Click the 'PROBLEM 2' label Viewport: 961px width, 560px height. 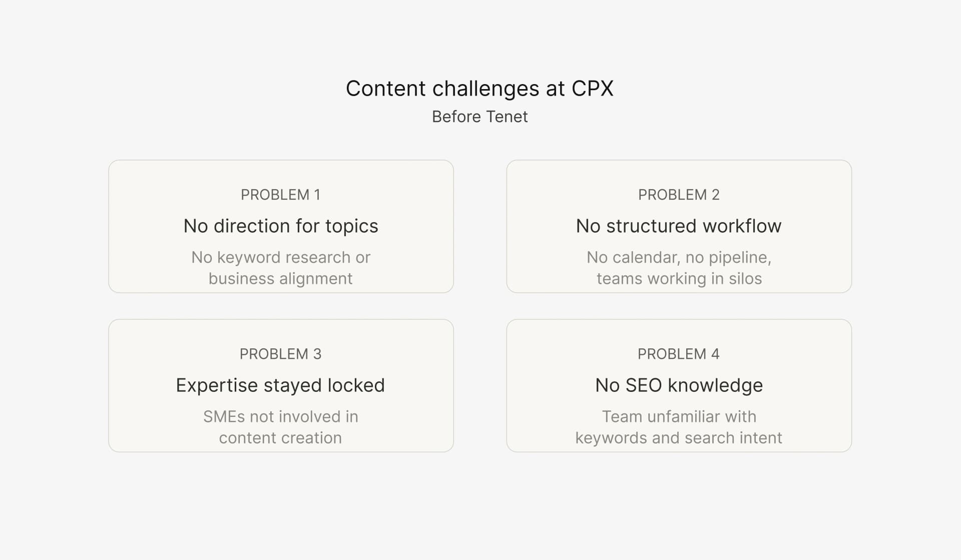pyautogui.click(x=679, y=195)
